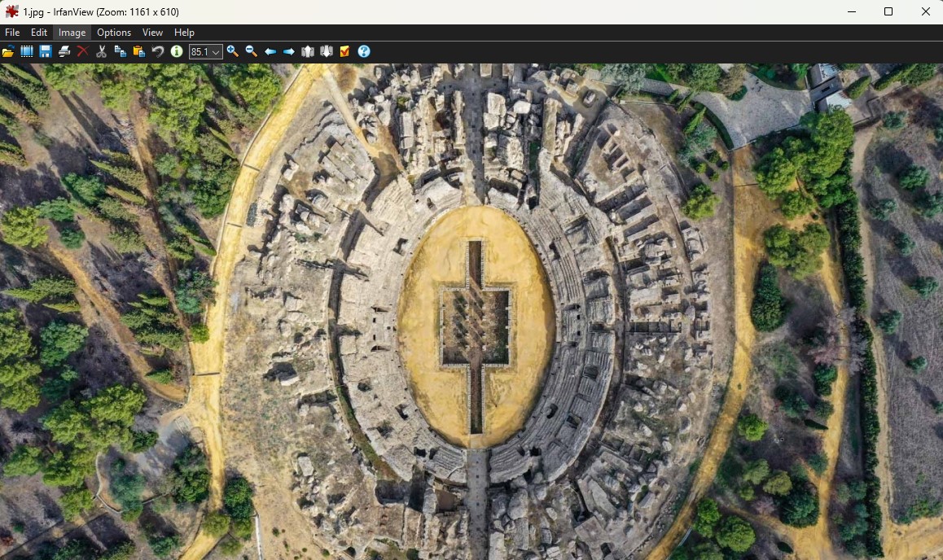Click the Print icon in toolbar
The image size is (943, 560).
click(x=64, y=51)
